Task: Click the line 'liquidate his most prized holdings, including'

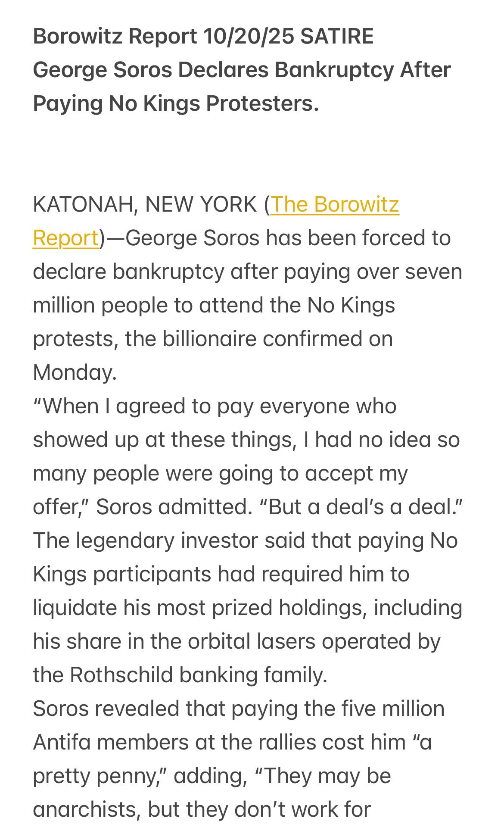Action: tap(247, 608)
